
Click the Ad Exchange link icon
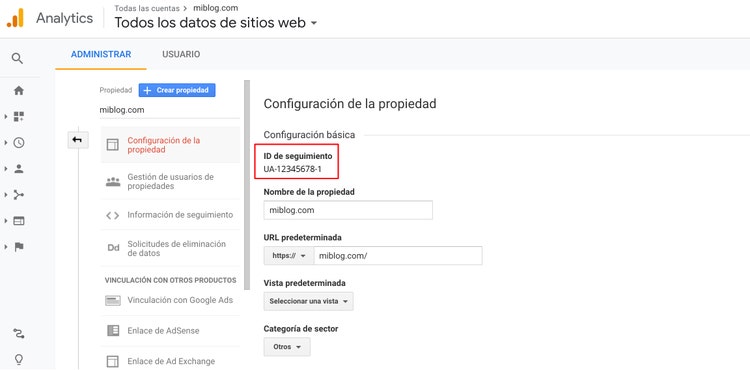113,361
